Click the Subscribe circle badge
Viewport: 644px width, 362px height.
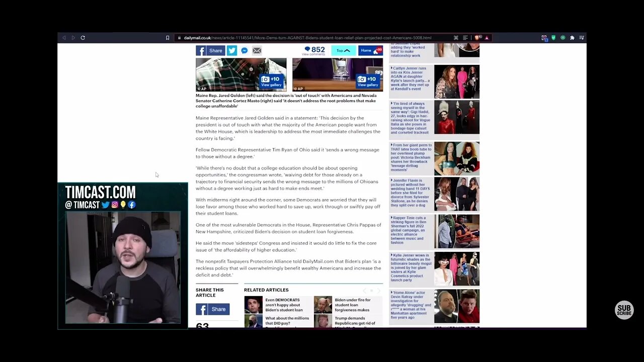click(x=624, y=309)
